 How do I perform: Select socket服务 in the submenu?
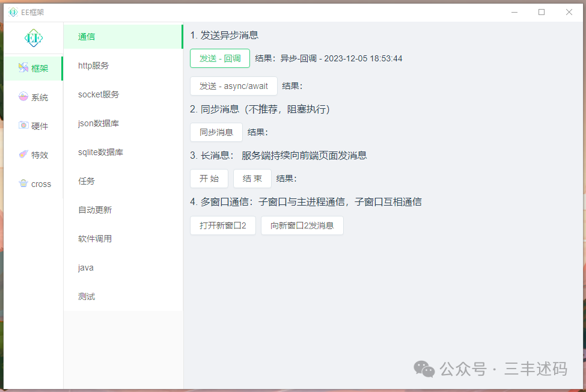(x=123, y=94)
